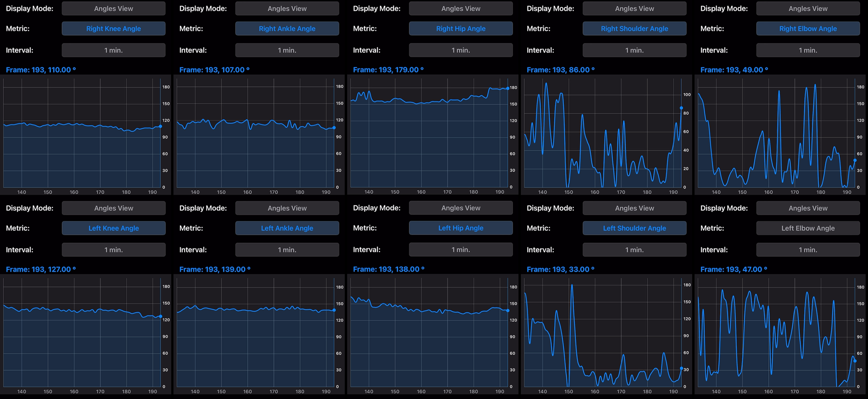Click the 'Frame: 193, 110.00 °' readout
The height and width of the screenshot is (399, 868).
click(x=41, y=70)
